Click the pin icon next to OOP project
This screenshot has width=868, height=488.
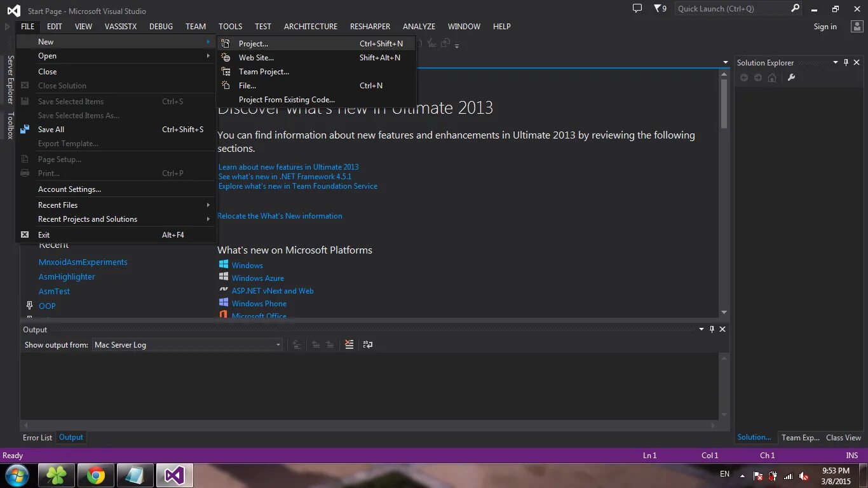(x=29, y=306)
